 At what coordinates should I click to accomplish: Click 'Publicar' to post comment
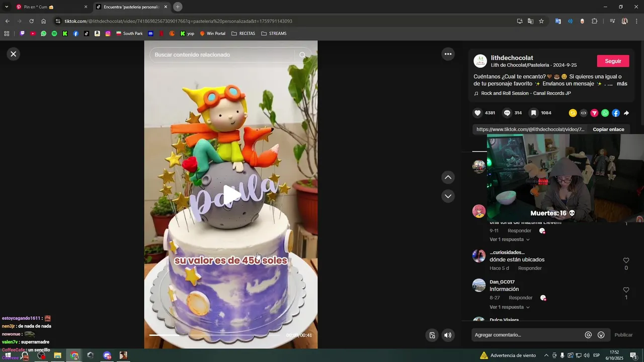pyautogui.click(x=623, y=335)
